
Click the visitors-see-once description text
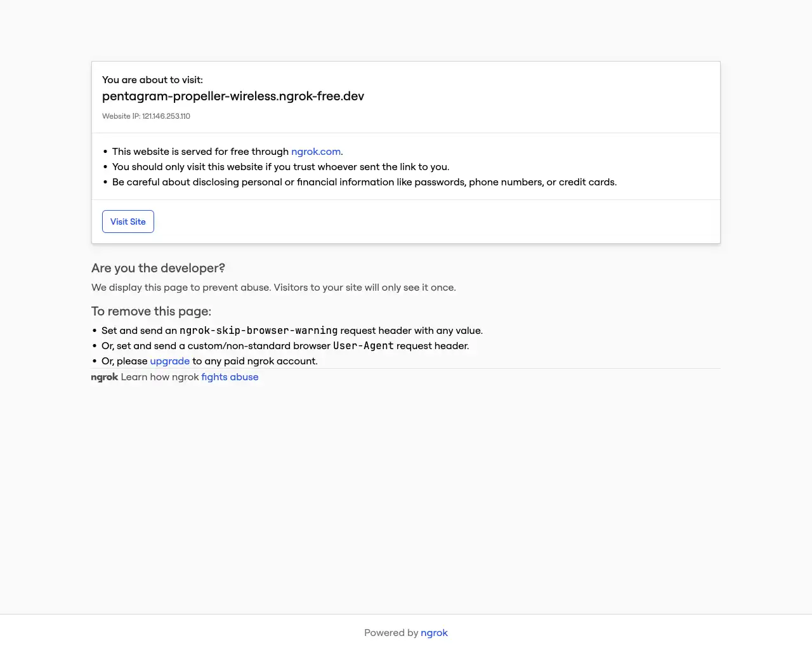pyautogui.click(x=273, y=287)
